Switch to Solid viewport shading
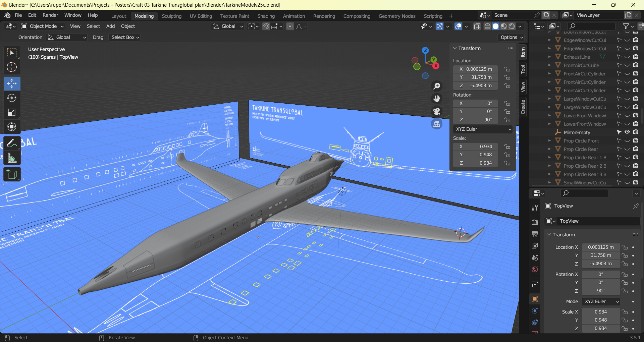 (x=495, y=26)
